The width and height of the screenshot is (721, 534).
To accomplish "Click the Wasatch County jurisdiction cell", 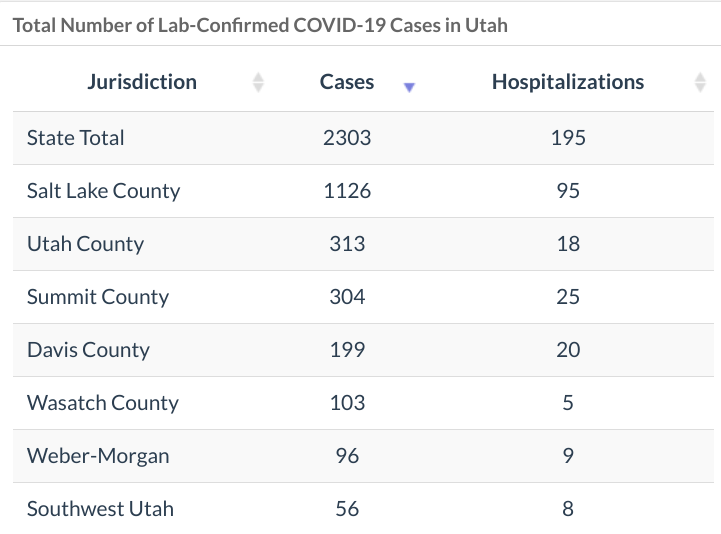I will (102, 403).
